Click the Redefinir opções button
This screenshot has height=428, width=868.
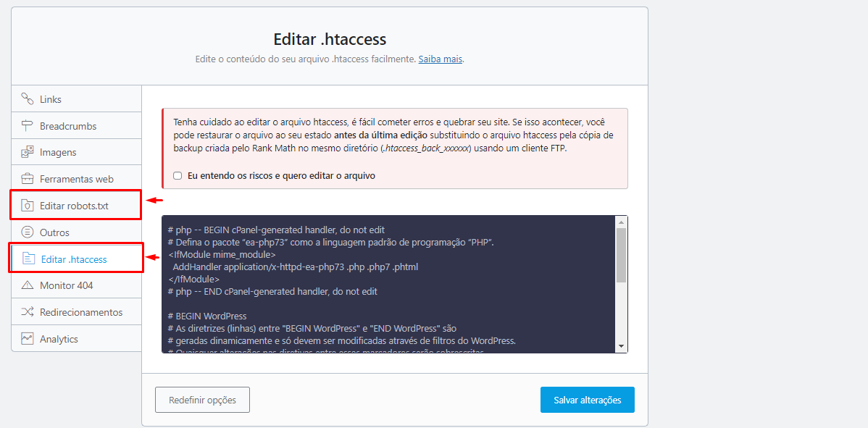(x=202, y=400)
